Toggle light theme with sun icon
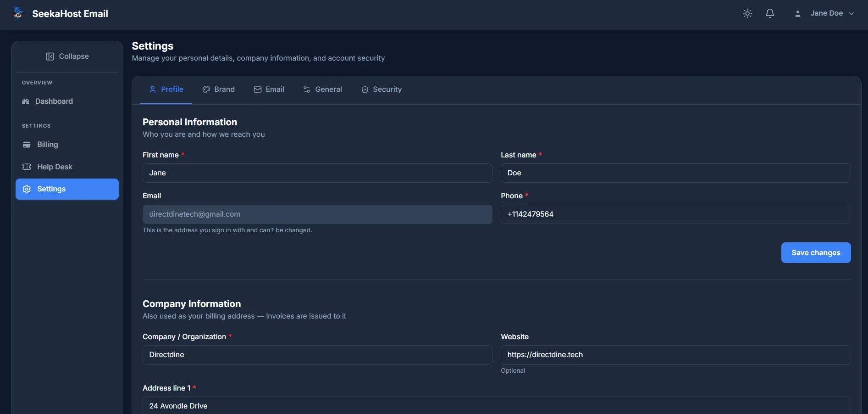This screenshot has height=414, width=868. coord(747,14)
